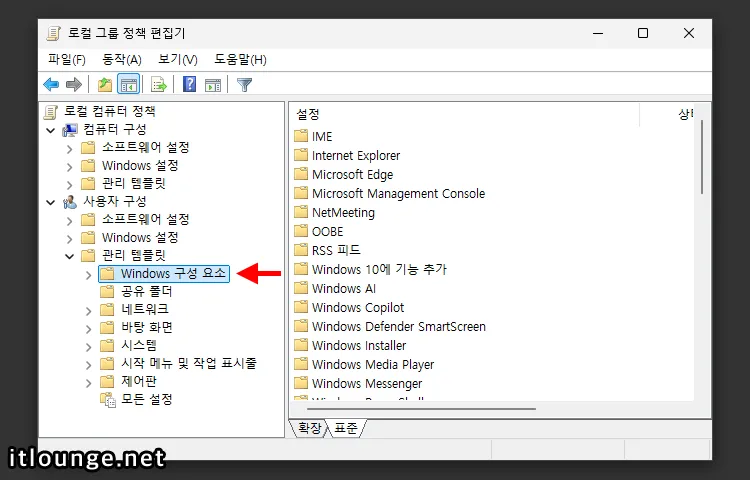Viewport: 750px width, 480px height.
Task: Expand 관리 템플릿 under 컴퓨터 구성
Action: coord(70,185)
